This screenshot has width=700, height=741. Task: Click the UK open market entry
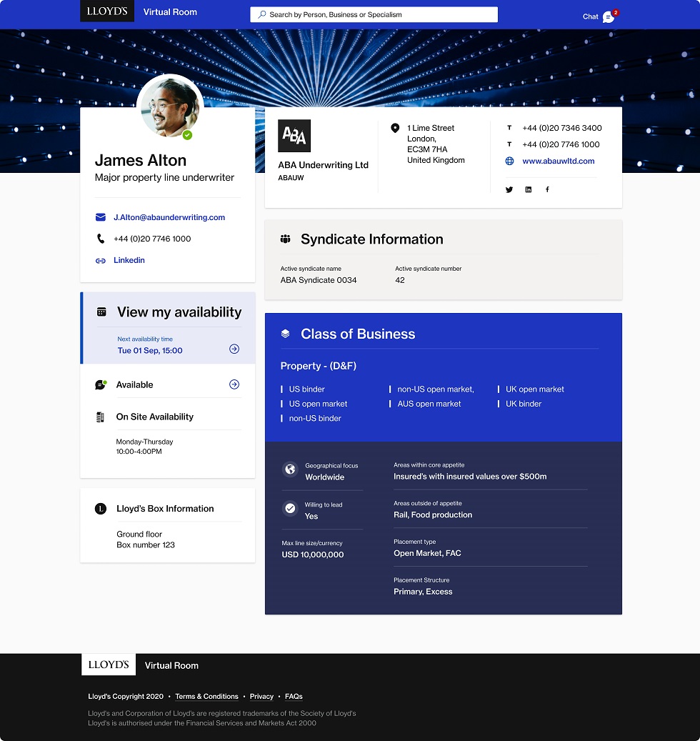535,389
